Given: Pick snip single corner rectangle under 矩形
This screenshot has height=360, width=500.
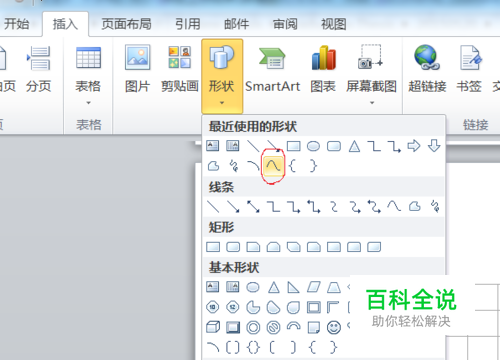Looking at the screenshot, I should [x=253, y=247].
